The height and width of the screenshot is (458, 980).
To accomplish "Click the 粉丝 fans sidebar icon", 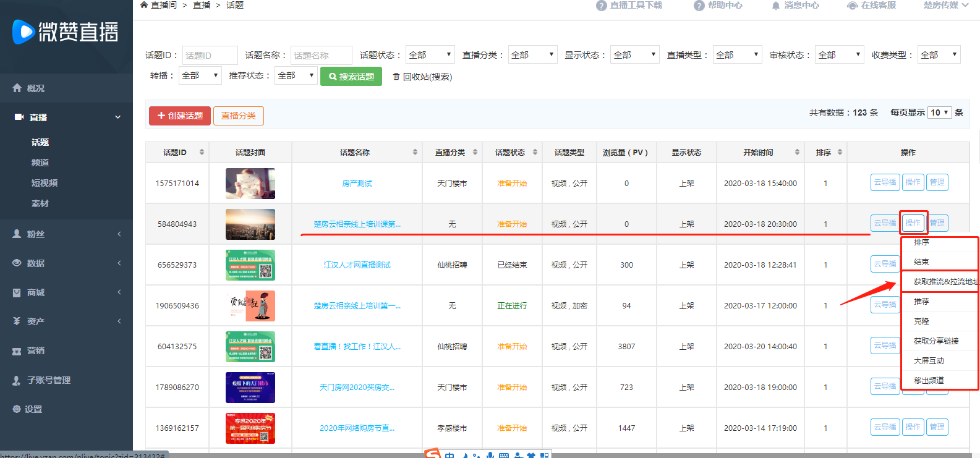I will (x=17, y=234).
